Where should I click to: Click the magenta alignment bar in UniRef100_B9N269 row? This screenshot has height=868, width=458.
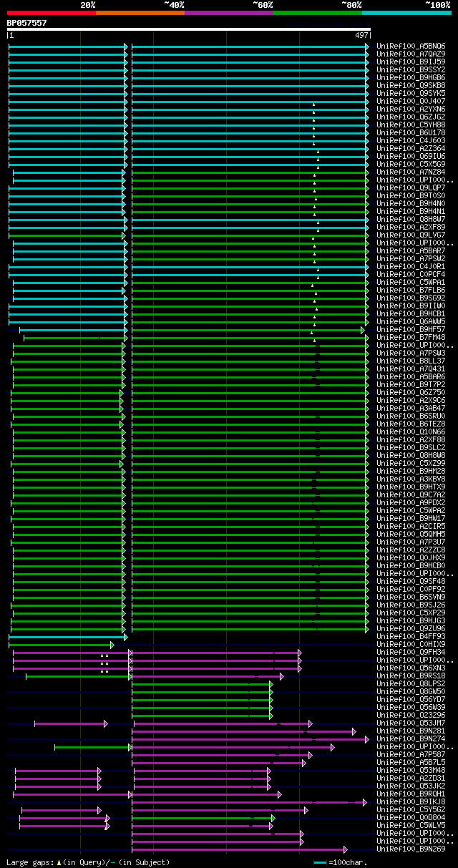coord(240,849)
